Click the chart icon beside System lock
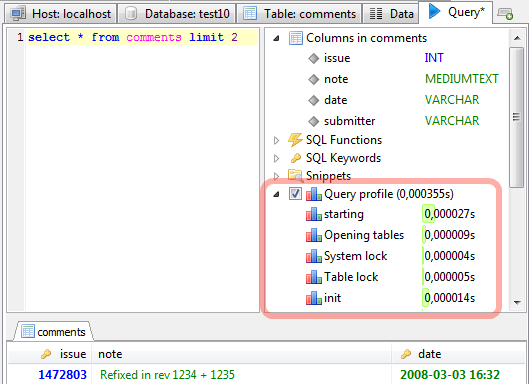The image size is (529, 384). (314, 256)
